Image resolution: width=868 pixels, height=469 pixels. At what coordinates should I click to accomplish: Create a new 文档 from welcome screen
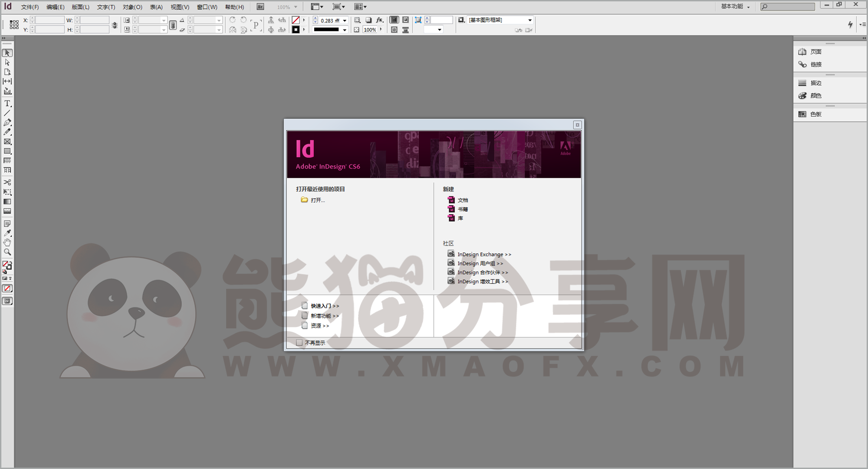(x=463, y=200)
